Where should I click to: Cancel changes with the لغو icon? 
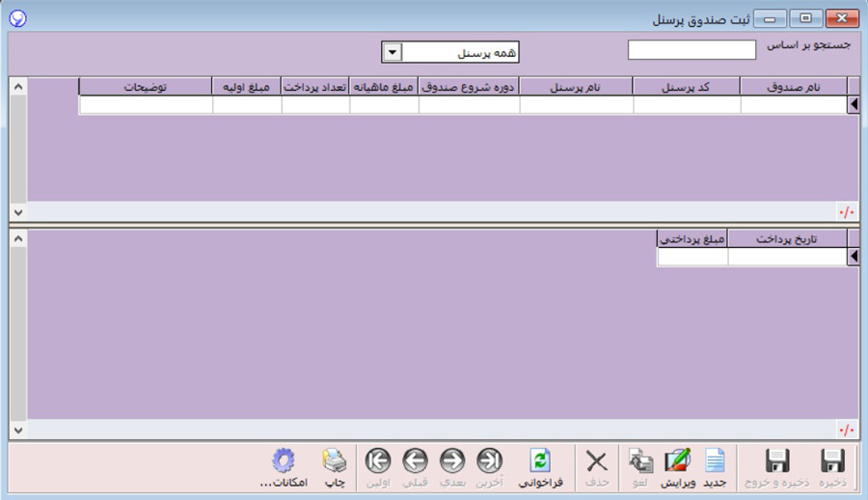pos(640,462)
